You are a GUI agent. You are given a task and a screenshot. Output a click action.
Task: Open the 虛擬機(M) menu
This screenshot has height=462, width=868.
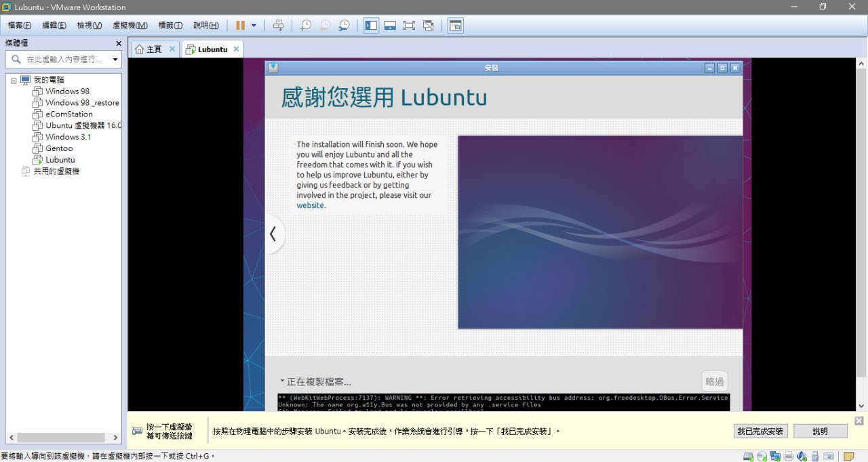[130, 25]
